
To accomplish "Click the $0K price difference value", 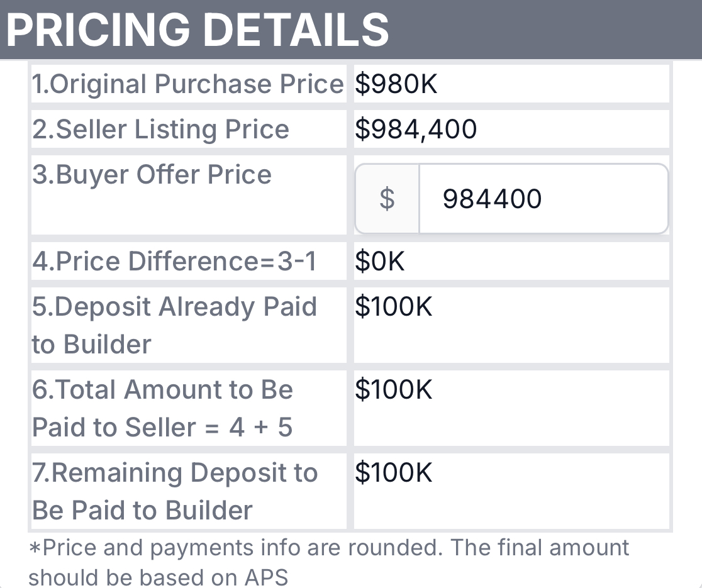I will 380,261.
